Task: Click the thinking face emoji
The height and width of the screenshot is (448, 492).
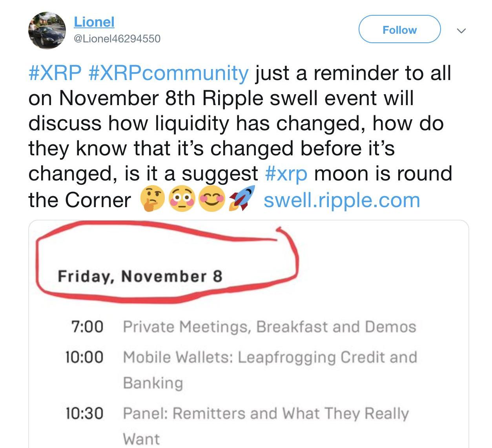Action: 153,199
